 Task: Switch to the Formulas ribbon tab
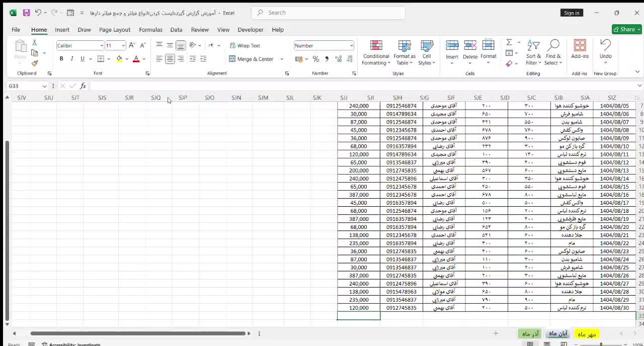(150, 30)
